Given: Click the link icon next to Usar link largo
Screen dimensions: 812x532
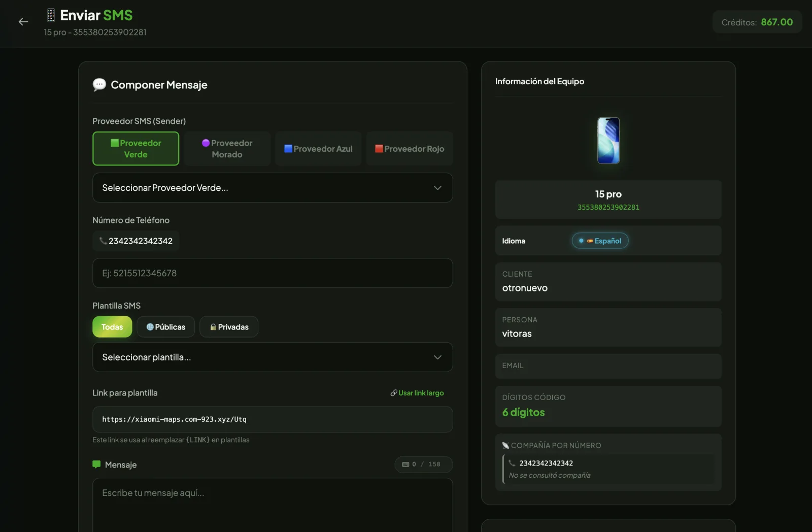Looking at the screenshot, I should [393, 393].
